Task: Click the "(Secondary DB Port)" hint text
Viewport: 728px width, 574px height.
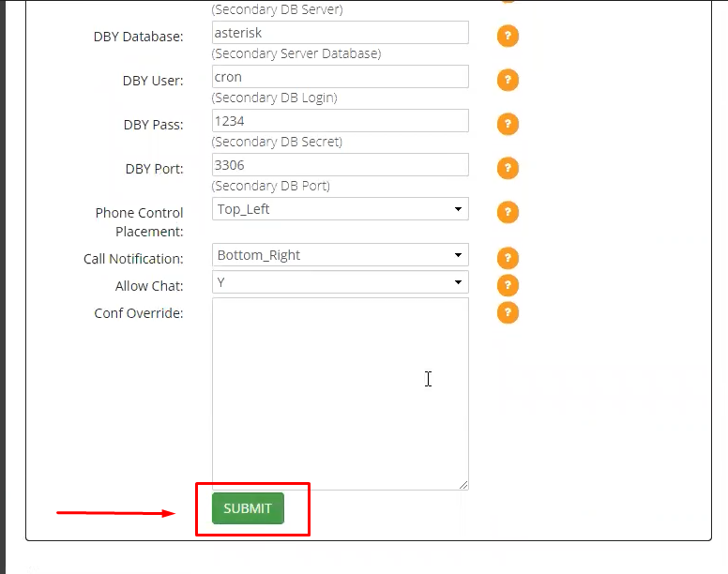Action: tap(271, 186)
